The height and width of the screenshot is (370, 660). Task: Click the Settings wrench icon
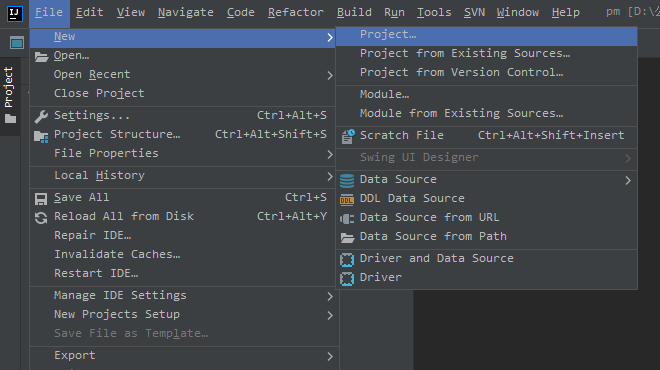(41, 116)
